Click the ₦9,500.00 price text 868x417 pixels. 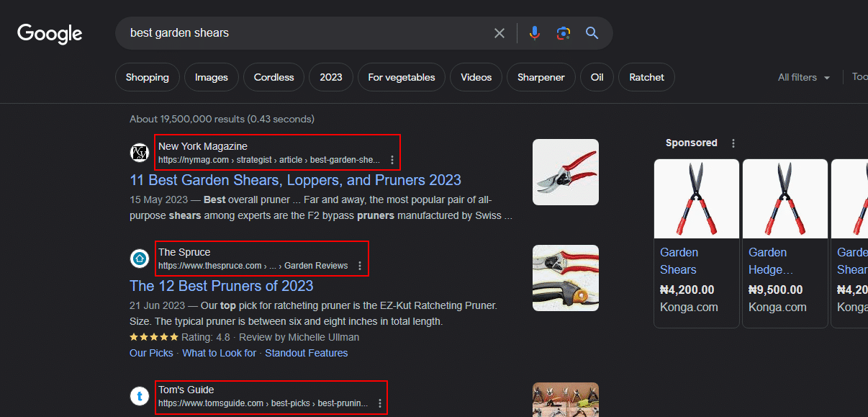click(x=776, y=290)
